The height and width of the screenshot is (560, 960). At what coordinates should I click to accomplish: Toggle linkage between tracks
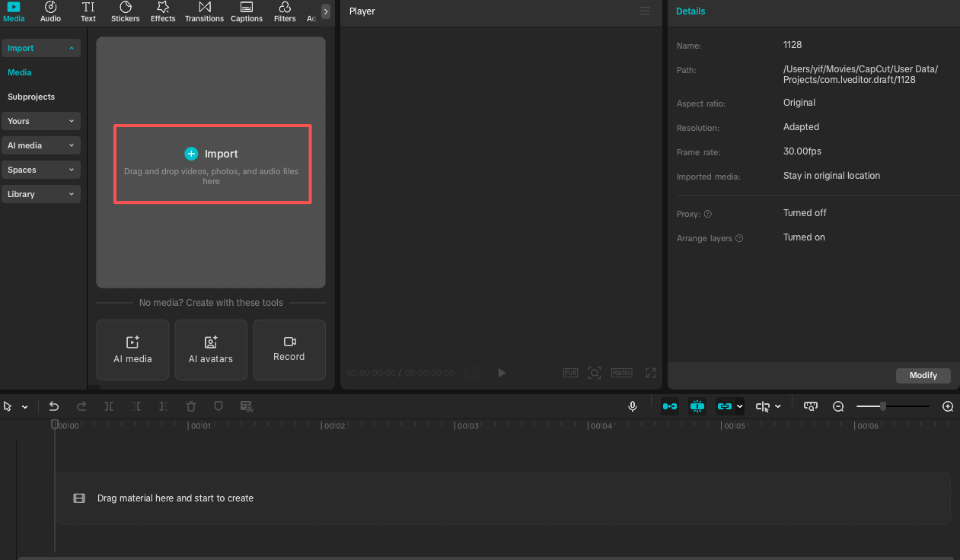coord(725,406)
